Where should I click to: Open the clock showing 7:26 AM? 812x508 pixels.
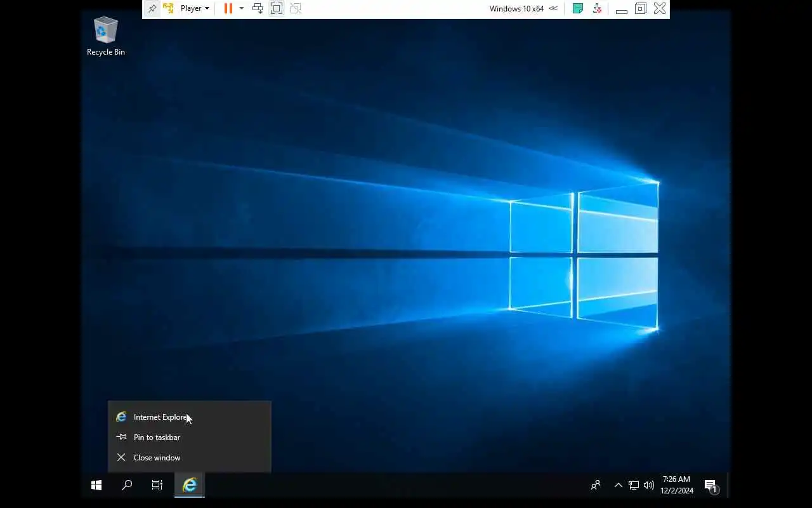tap(676, 485)
